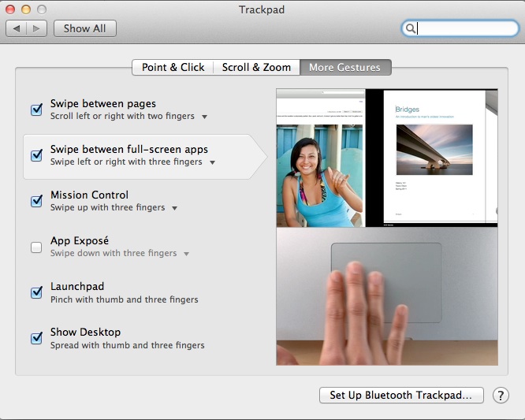The height and width of the screenshot is (420, 525).
Task: Click the gesture demo video preview
Action: pos(386,227)
